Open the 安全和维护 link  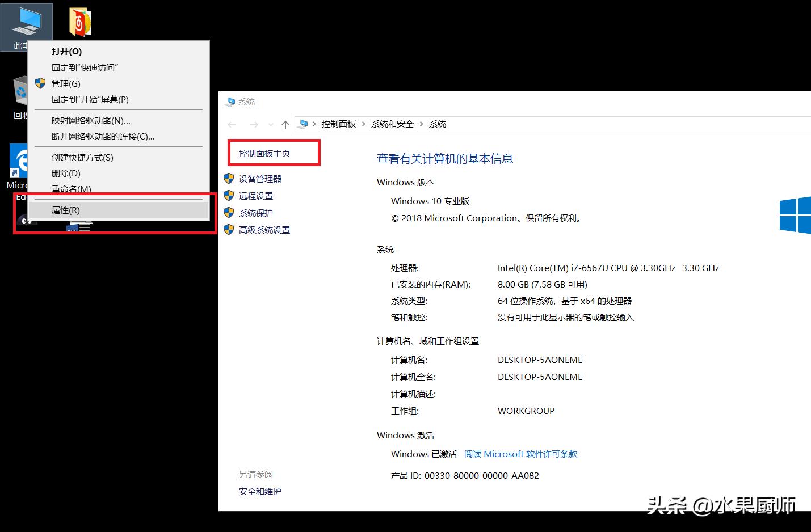tap(260, 491)
